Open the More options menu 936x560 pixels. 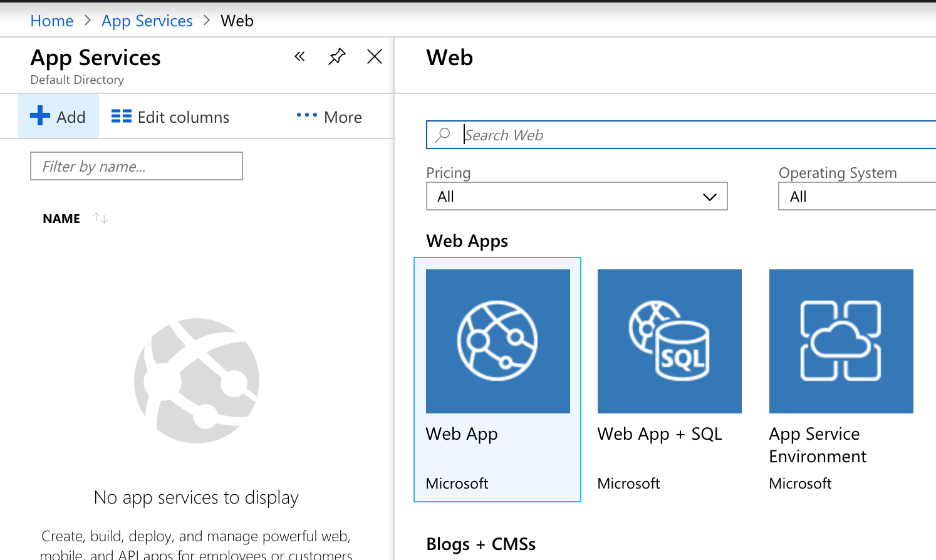click(329, 117)
